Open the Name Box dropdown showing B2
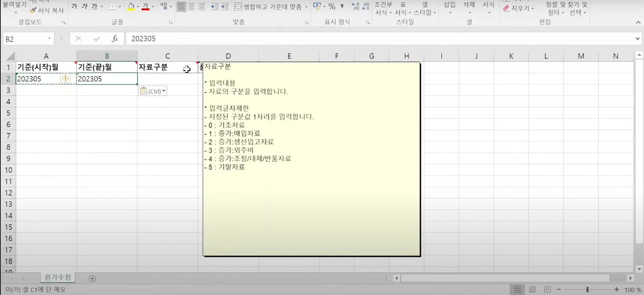Image resolution: width=644 pixels, height=295 pixels. [50, 39]
